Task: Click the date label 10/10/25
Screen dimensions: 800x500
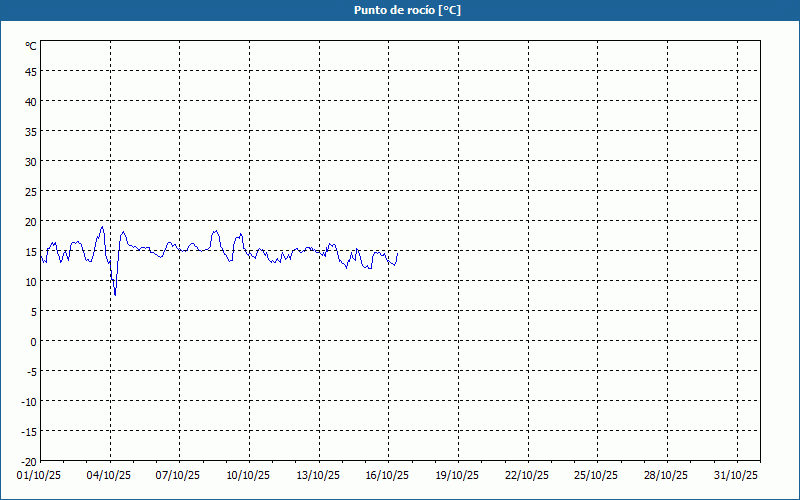Action: pos(248,476)
